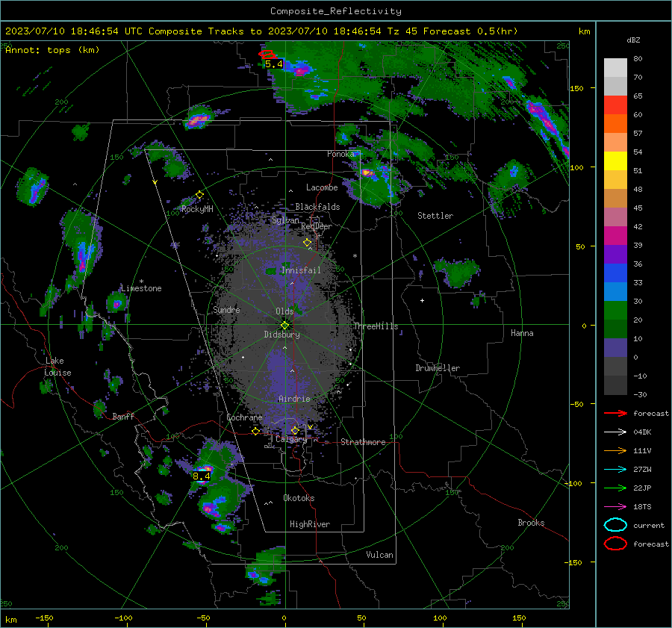Click the radar center marker between Olds and Didsbury
This screenshot has width=672, height=628.
pos(284,326)
